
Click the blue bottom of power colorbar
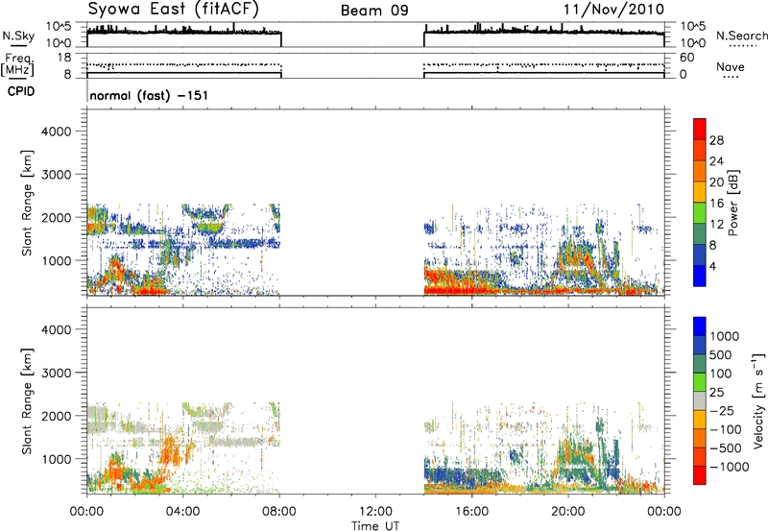point(700,277)
